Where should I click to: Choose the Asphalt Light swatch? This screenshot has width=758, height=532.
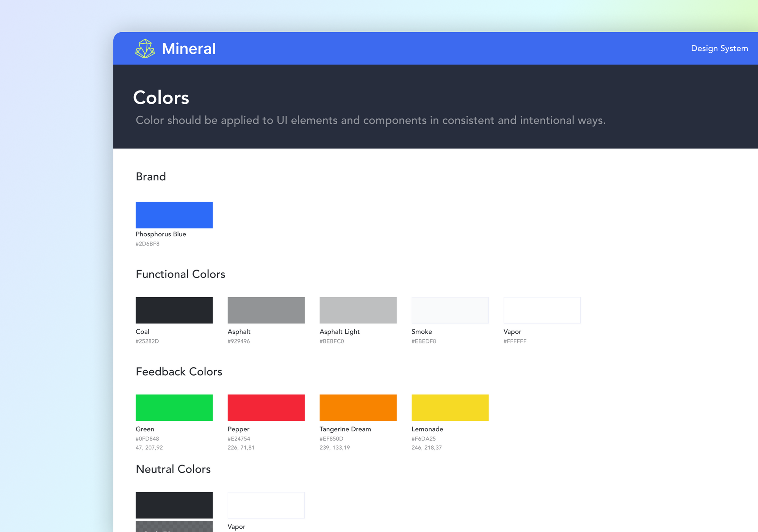click(358, 310)
